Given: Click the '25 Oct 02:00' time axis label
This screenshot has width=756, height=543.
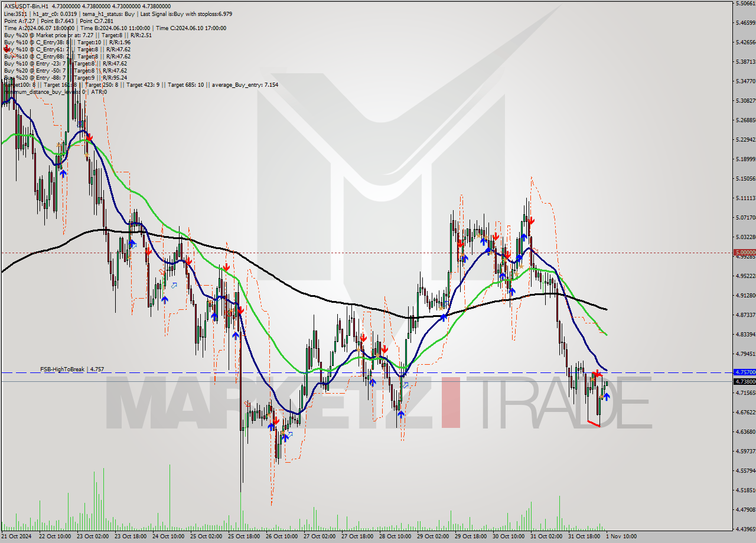Looking at the screenshot, I should [x=206, y=537].
